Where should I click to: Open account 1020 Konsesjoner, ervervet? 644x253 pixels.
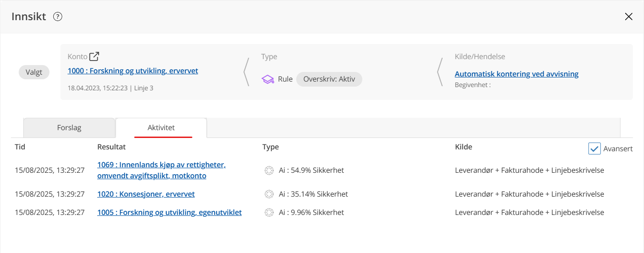pos(146,194)
